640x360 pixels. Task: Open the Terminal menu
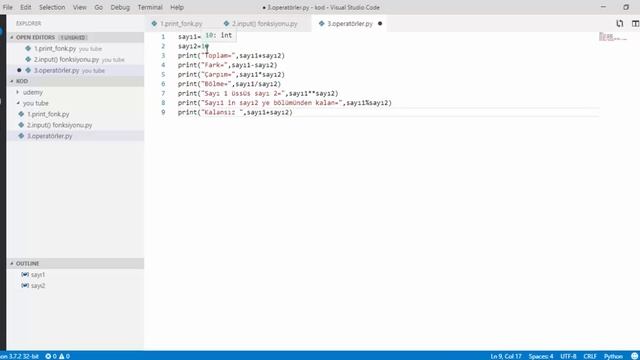coord(150,7)
